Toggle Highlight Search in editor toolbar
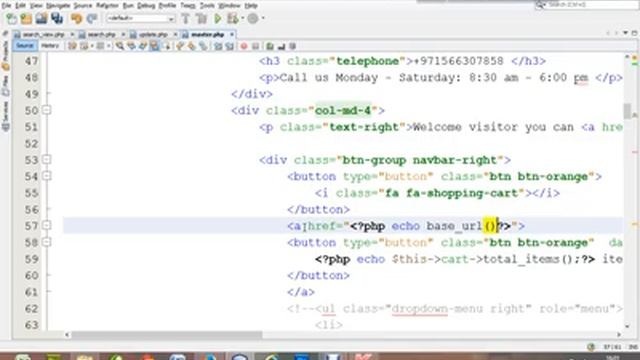Viewport: 640px width, 360px height. coord(154,46)
